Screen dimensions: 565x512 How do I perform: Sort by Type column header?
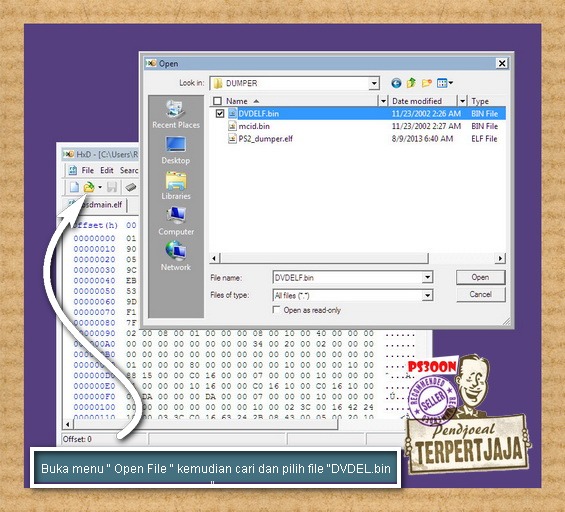[480, 101]
